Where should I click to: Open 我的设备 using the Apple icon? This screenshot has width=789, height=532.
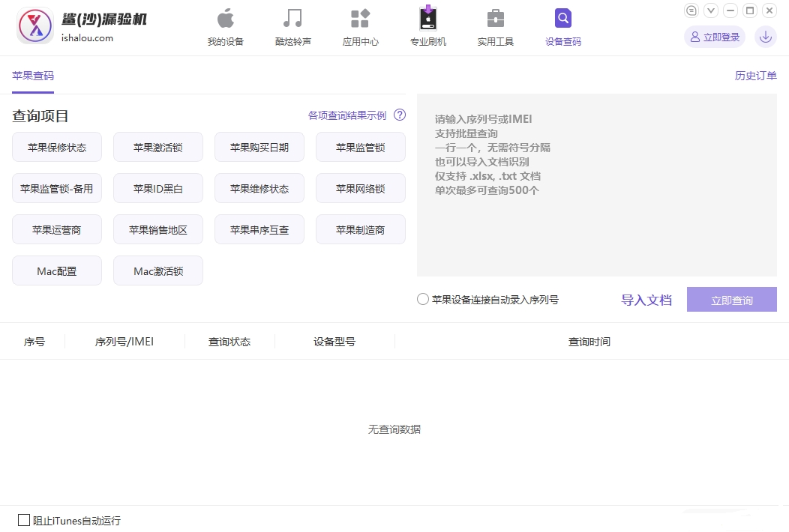click(x=224, y=19)
